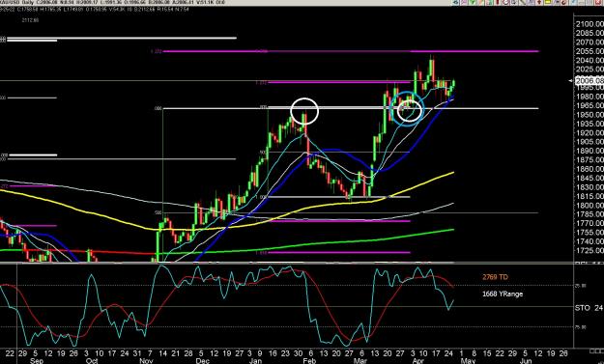This screenshot has height=364, width=604.
Task: Click the 1830.00 price axis label
Action: pyautogui.click(x=590, y=187)
